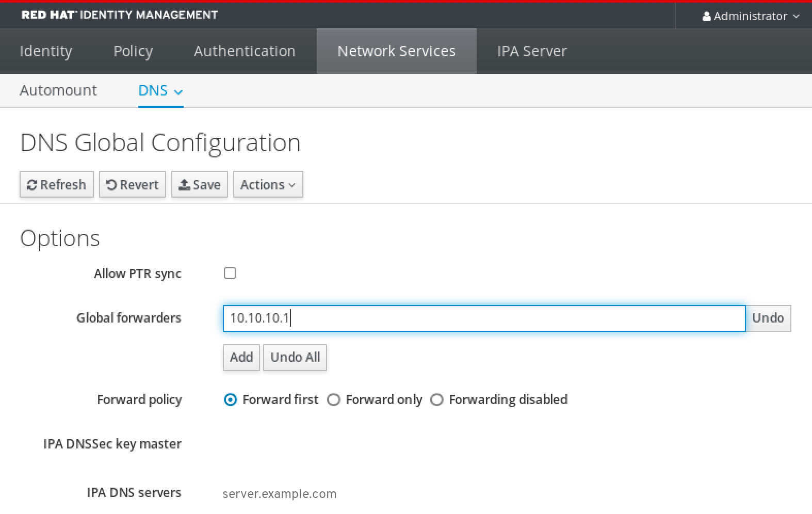This screenshot has width=812, height=514.
Task: Click Add to add a forwarder
Action: click(241, 357)
